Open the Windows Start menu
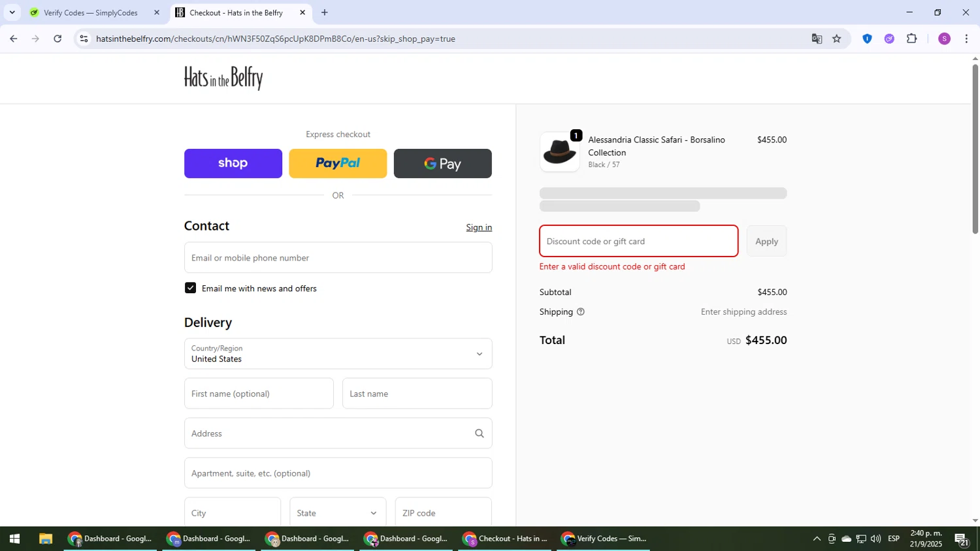 [x=14, y=539]
